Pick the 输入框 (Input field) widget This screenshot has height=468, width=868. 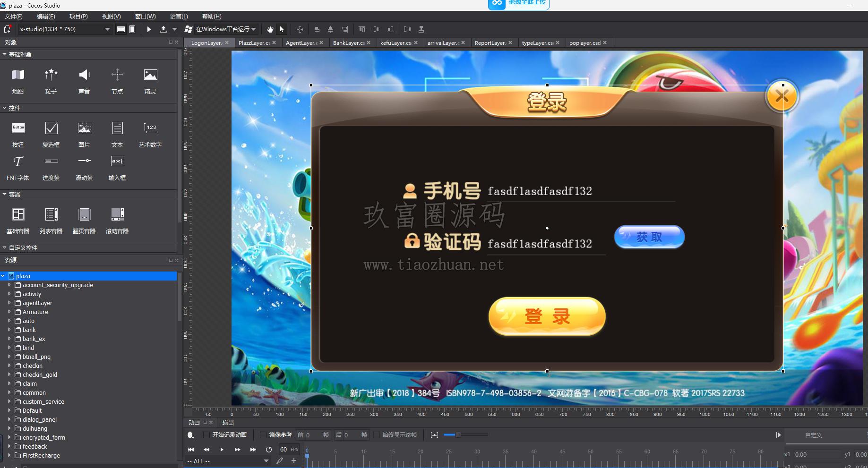pos(117,168)
